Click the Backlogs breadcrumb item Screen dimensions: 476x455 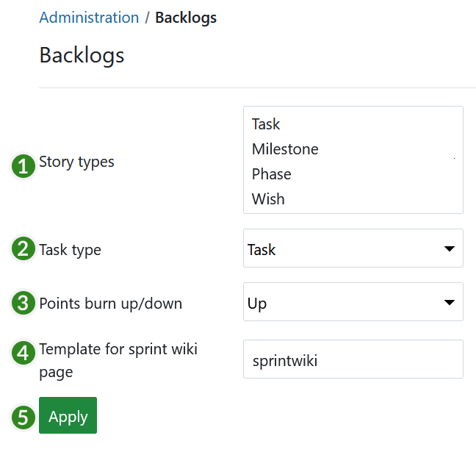point(186,18)
